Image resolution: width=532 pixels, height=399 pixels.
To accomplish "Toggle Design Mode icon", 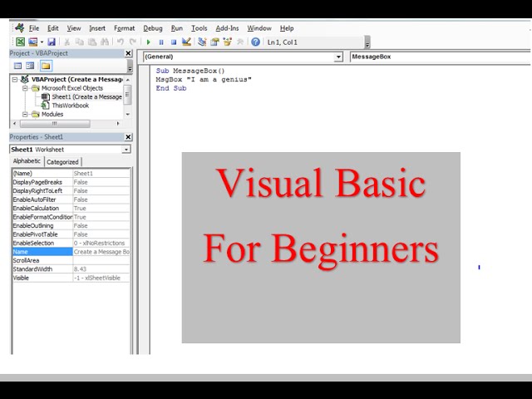I will click(186, 42).
